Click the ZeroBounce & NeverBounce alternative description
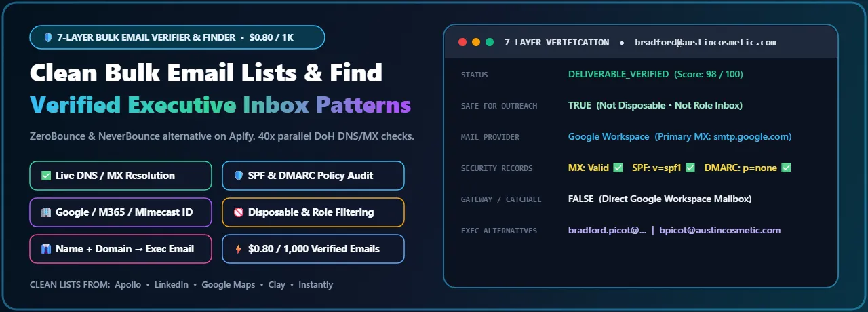This screenshot has height=312, width=868. click(222, 136)
